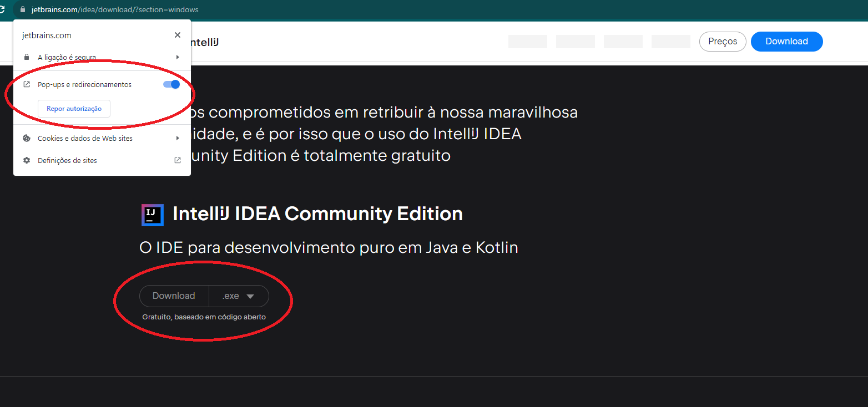Screen dimensions: 868x407
Task: Expand the 'A ligação é segura' submenu arrow
Action: 178,57
